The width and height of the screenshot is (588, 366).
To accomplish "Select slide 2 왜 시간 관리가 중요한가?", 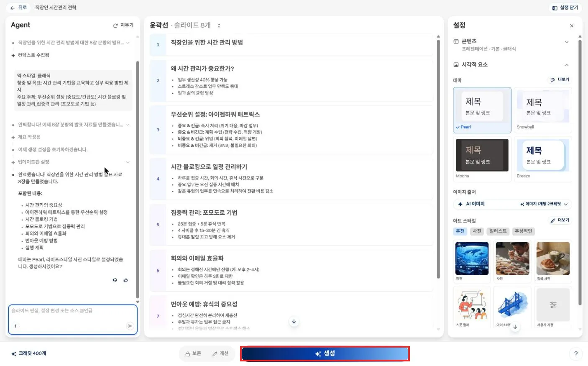I will tap(291, 80).
